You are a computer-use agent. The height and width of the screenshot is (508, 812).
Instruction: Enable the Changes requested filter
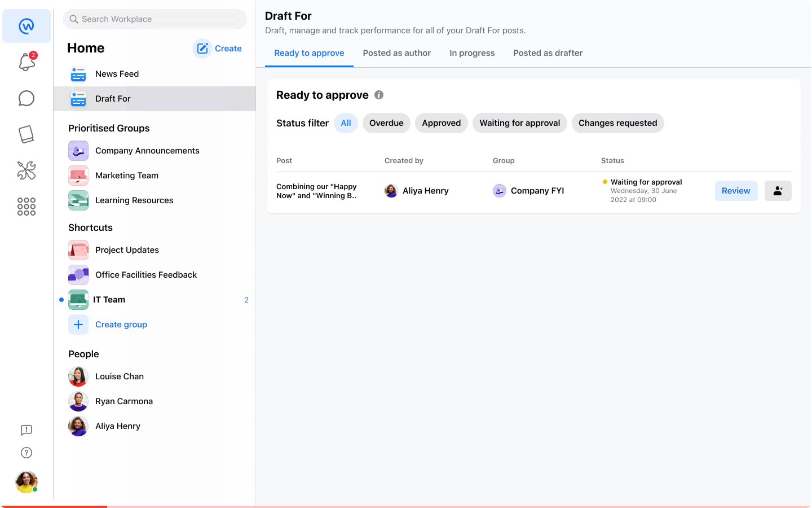[617, 122]
